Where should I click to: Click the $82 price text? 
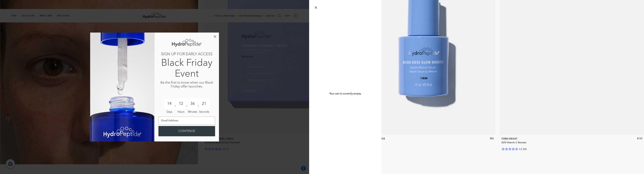[x=492, y=139]
